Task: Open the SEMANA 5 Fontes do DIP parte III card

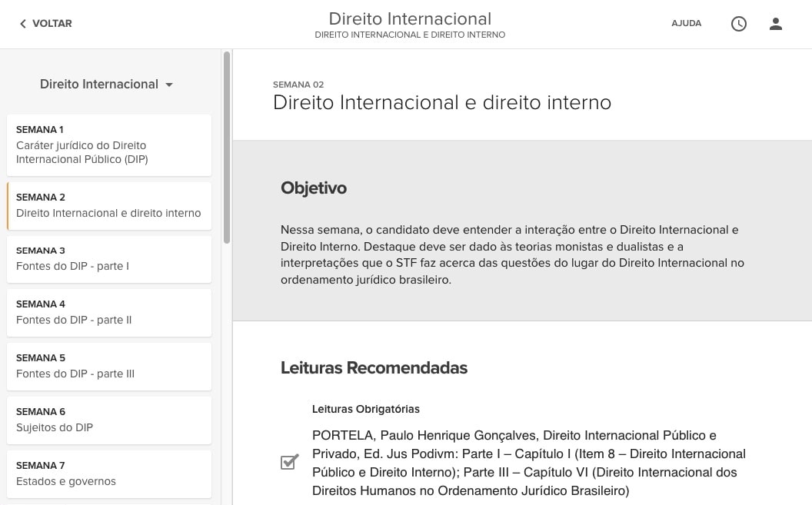Action: point(109,367)
